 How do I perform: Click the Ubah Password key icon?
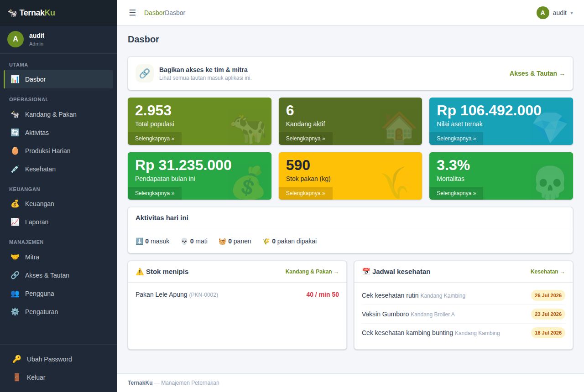click(x=17, y=359)
